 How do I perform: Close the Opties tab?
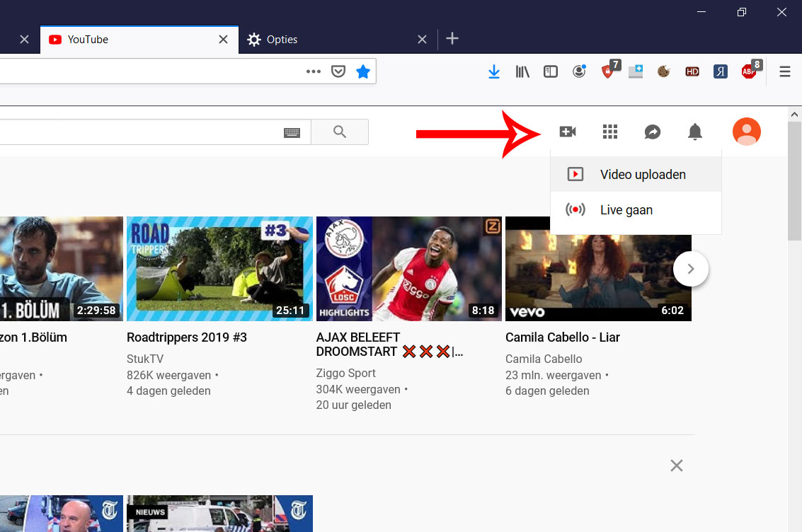click(422, 40)
